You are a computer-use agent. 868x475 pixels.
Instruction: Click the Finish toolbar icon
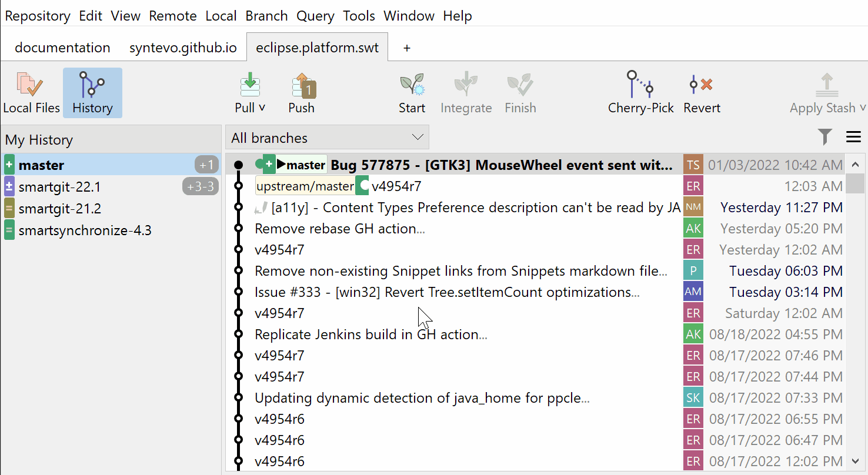coord(520,85)
